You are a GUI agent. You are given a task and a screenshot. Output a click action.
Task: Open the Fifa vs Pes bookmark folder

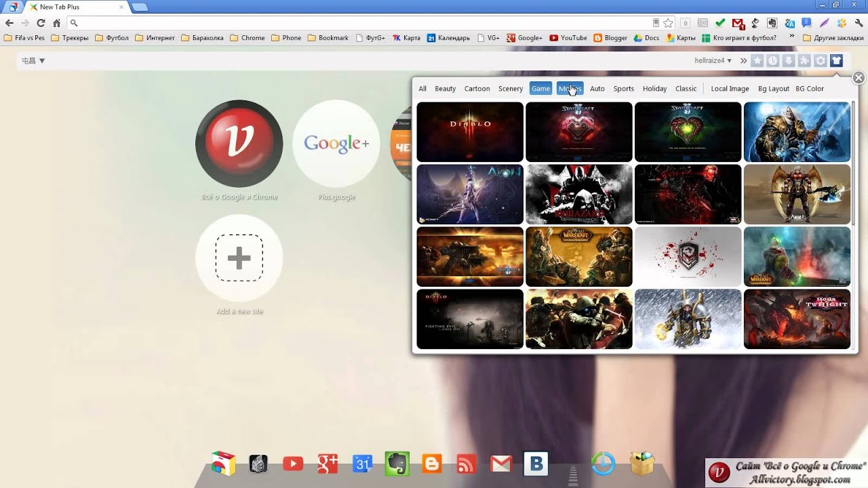click(24, 38)
